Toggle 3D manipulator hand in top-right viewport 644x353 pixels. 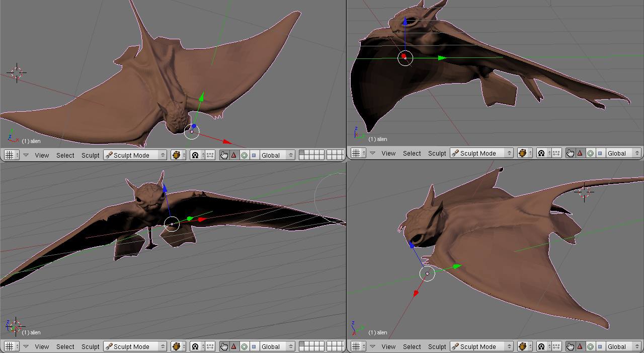(571, 153)
